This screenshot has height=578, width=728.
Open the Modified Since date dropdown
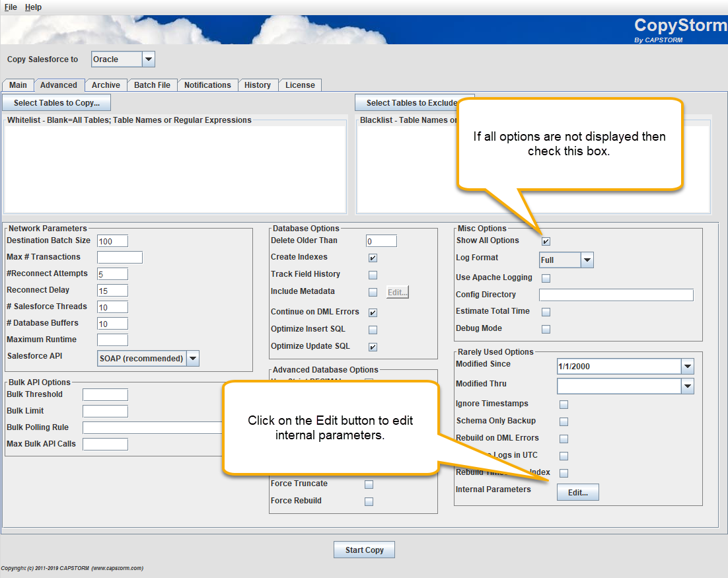tap(688, 367)
